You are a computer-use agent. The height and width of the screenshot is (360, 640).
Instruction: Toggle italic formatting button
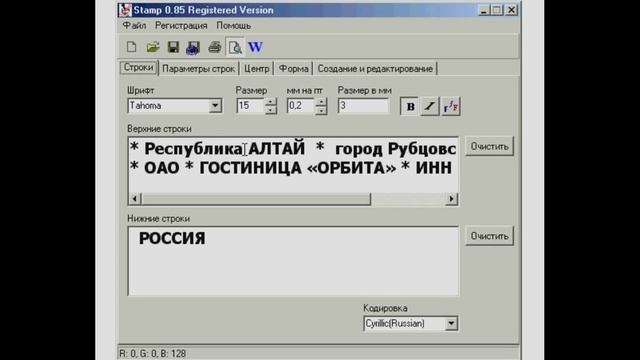tap(429, 106)
